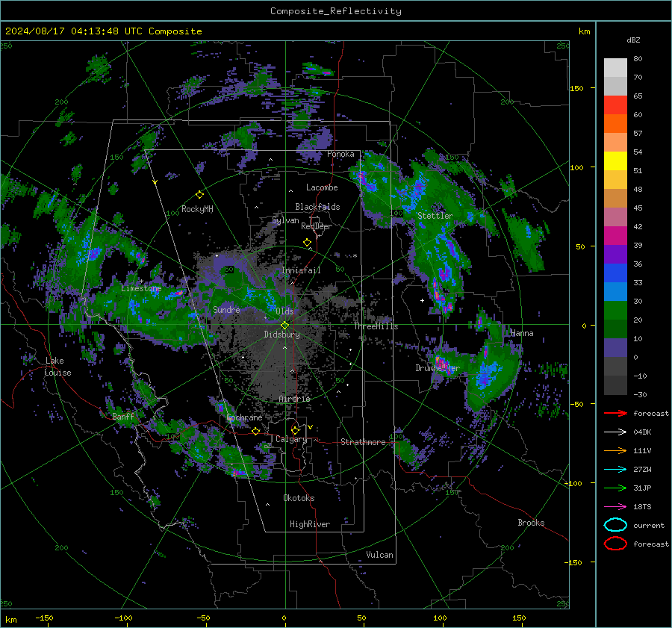Click the Lacombe city label

322,187
